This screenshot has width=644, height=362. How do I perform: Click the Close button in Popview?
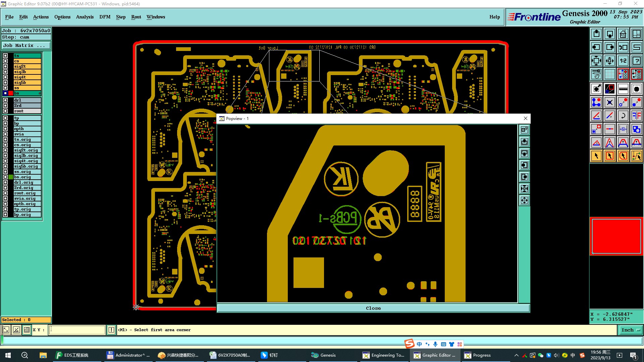[x=373, y=308]
